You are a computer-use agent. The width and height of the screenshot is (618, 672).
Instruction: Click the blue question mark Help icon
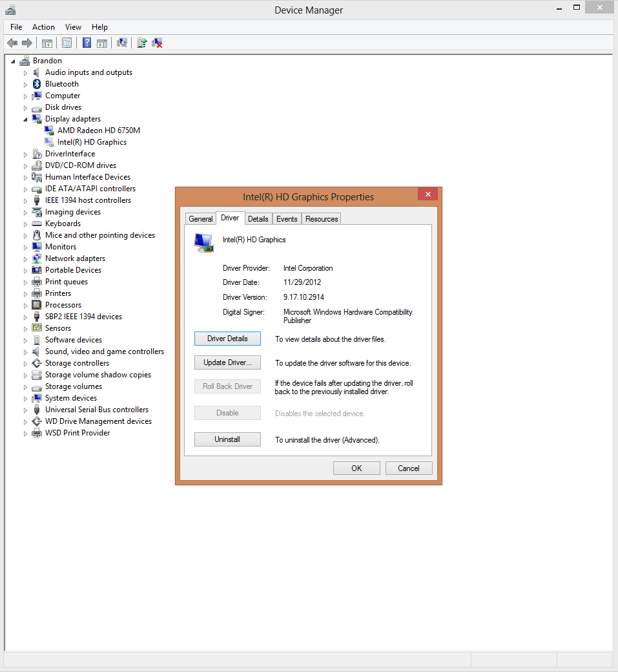[87, 43]
